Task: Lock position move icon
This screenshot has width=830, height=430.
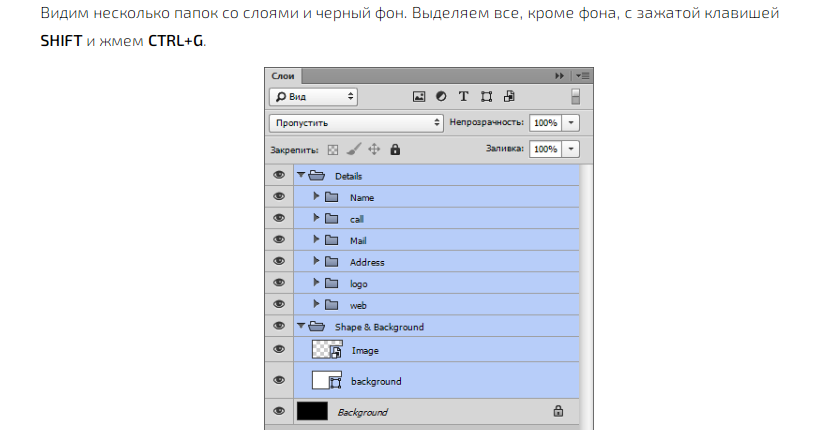Action: click(374, 149)
